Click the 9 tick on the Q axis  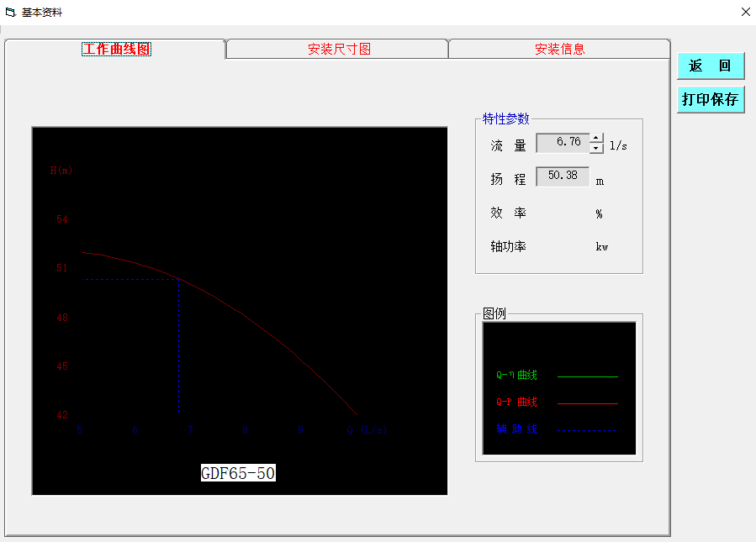[x=300, y=429]
